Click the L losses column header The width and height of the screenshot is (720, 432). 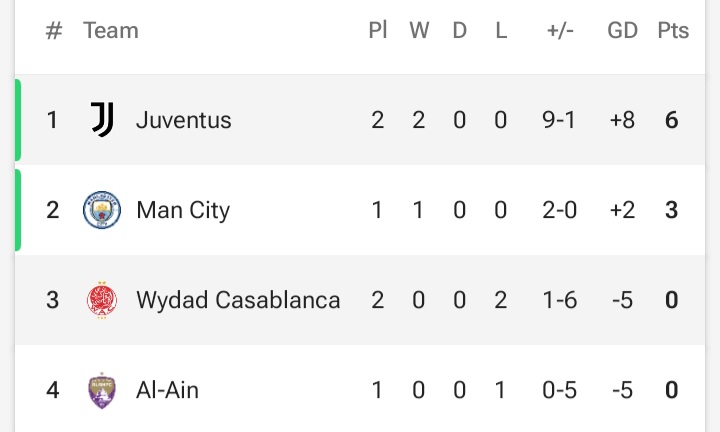501,30
